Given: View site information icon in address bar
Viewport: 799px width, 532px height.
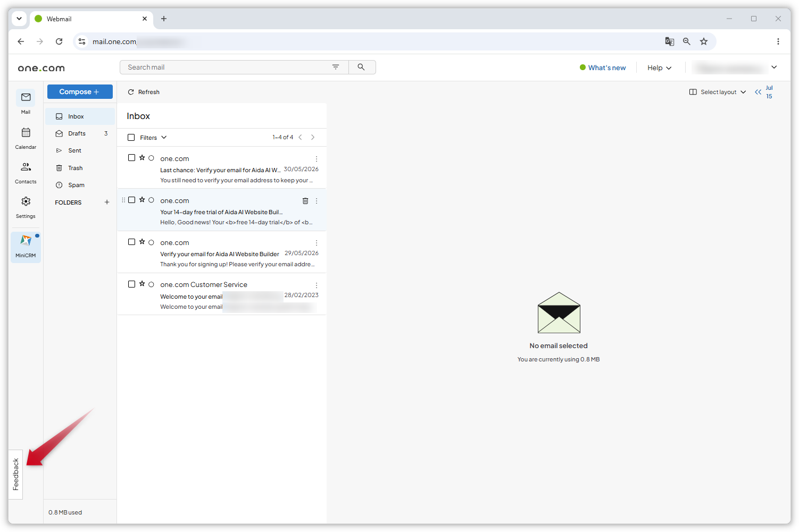Looking at the screenshot, I should [82, 41].
